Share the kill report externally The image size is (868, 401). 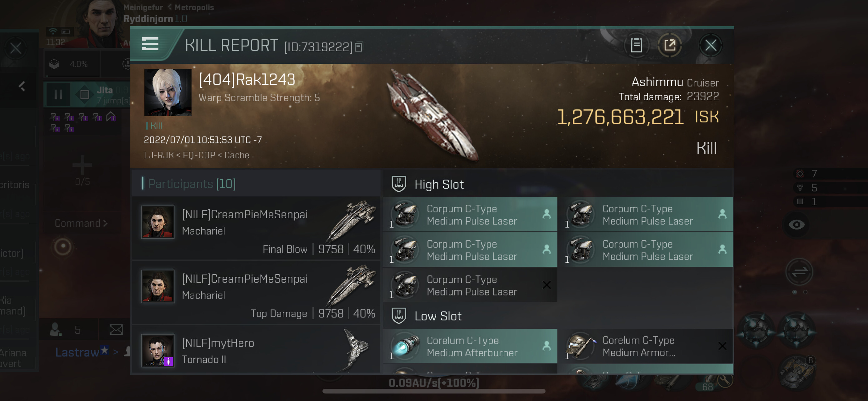pos(670,45)
